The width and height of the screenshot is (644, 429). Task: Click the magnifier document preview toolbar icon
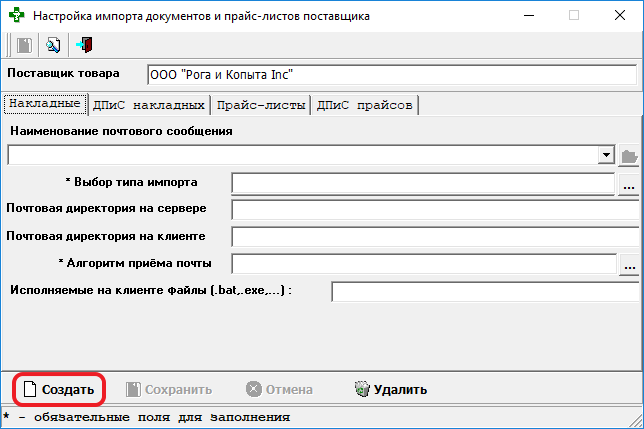53,45
